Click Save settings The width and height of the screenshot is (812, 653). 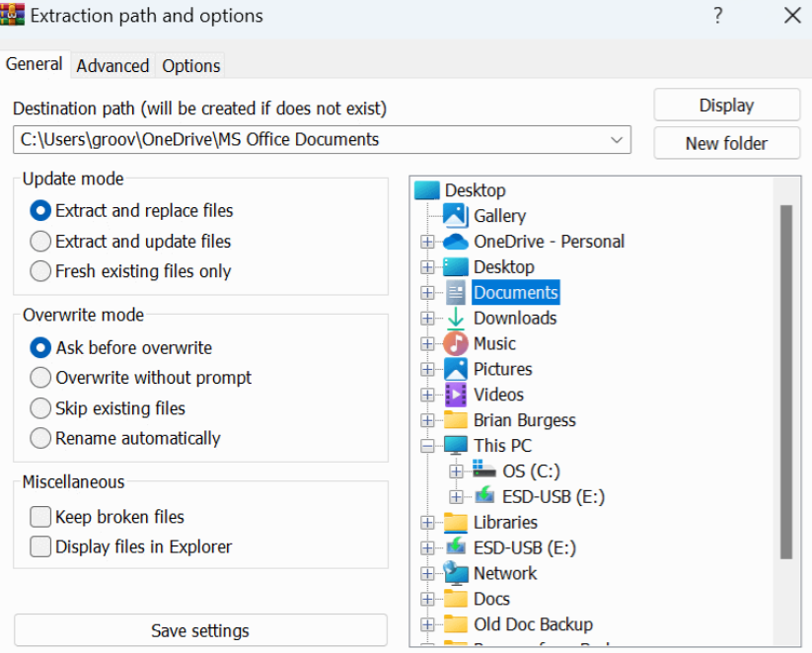tap(200, 630)
